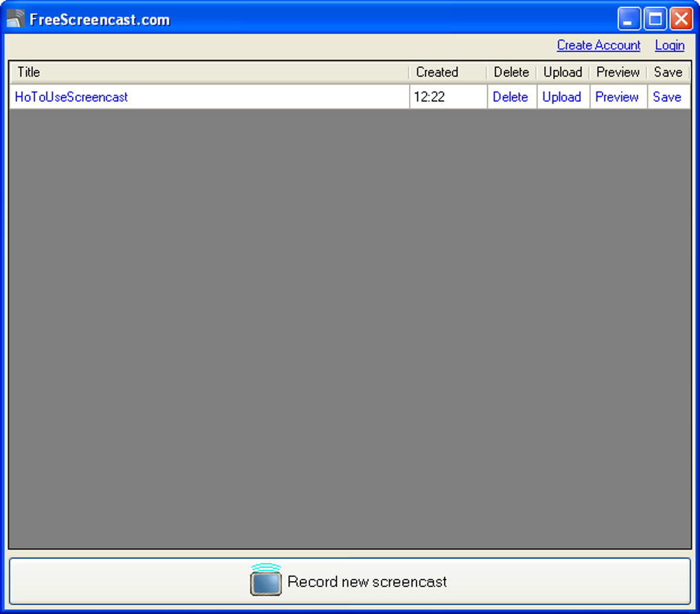Click the Record new screencast button
This screenshot has height=614, width=700.
point(350,582)
